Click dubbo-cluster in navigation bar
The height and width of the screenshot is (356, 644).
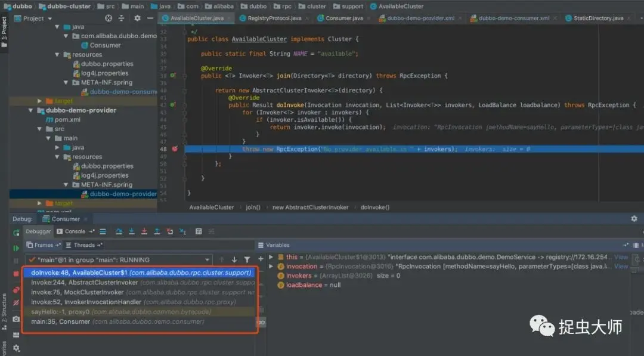pos(64,6)
